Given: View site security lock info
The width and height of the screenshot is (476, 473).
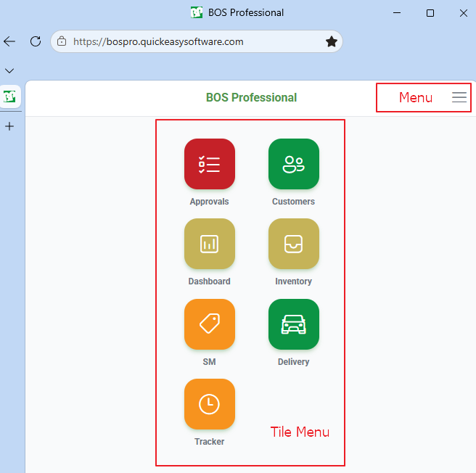Looking at the screenshot, I should (x=62, y=41).
